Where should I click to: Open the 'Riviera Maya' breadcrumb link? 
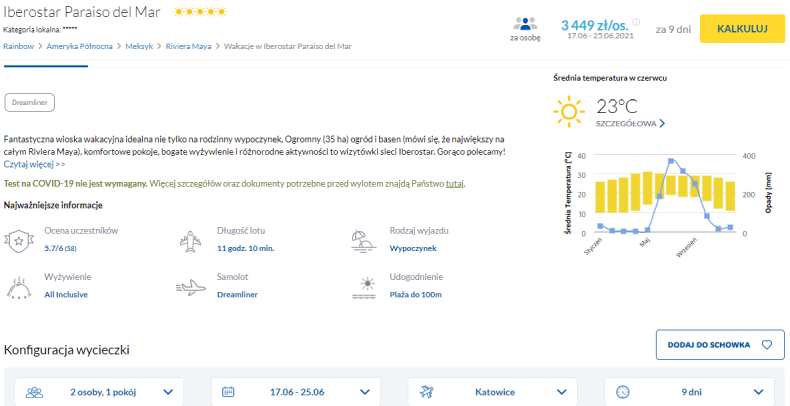[x=188, y=46]
